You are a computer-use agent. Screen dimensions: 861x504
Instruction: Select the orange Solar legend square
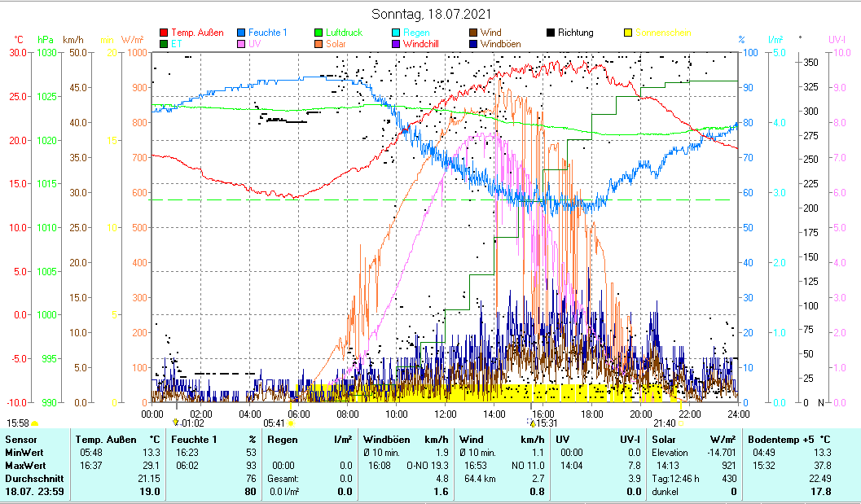click(x=318, y=44)
